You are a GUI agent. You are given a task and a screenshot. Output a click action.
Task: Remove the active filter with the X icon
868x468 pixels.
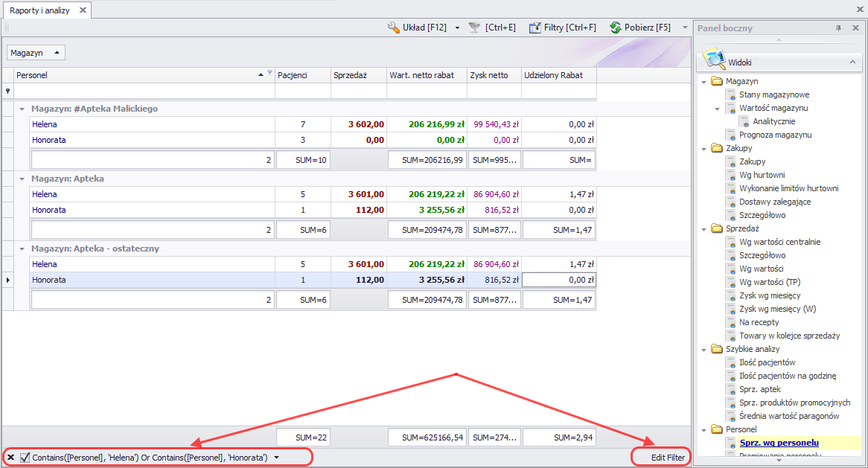(10, 457)
